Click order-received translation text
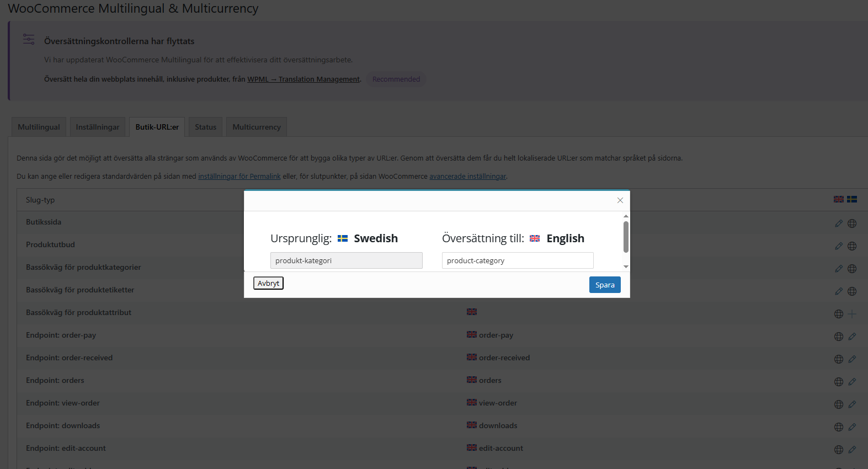The image size is (868, 469). coord(504,358)
